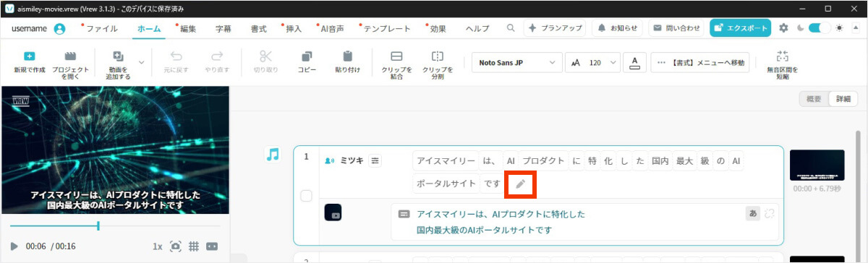868x263 pixels.
Task: Click the word 国内 in clip 1
Action: (x=660, y=160)
